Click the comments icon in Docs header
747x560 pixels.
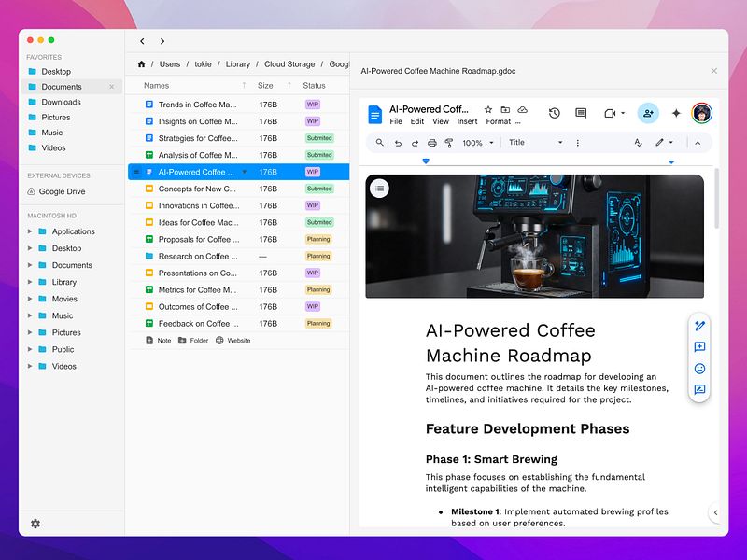tap(581, 113)
